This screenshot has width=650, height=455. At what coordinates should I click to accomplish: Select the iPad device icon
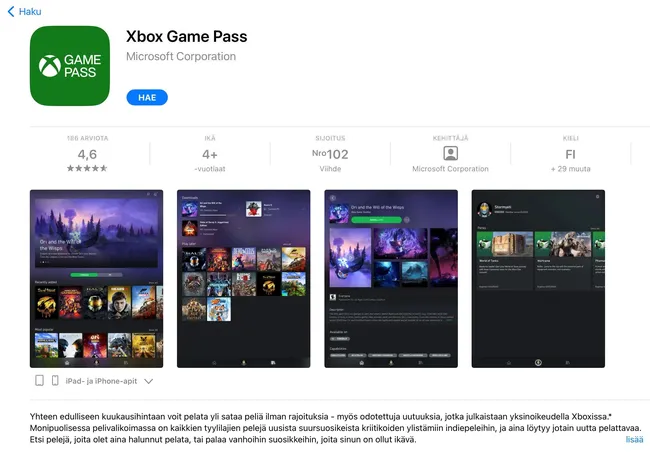coord(39,380)
